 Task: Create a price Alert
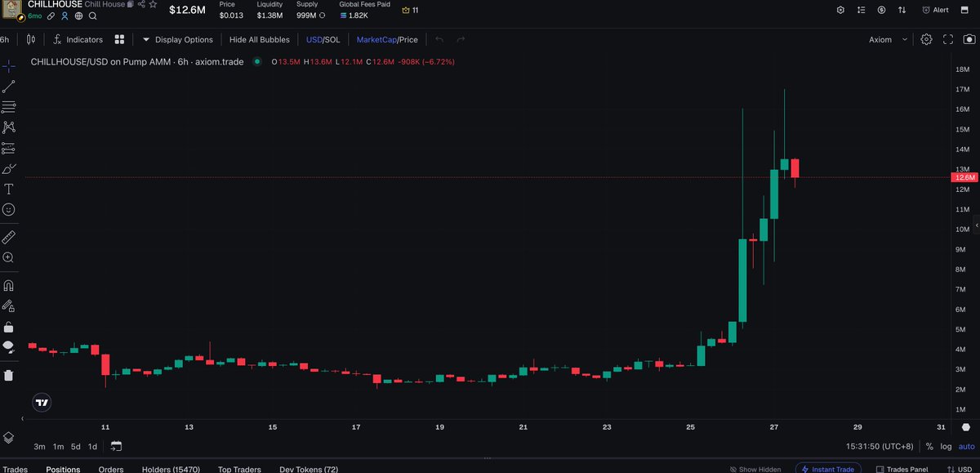(x=936, y=10)
